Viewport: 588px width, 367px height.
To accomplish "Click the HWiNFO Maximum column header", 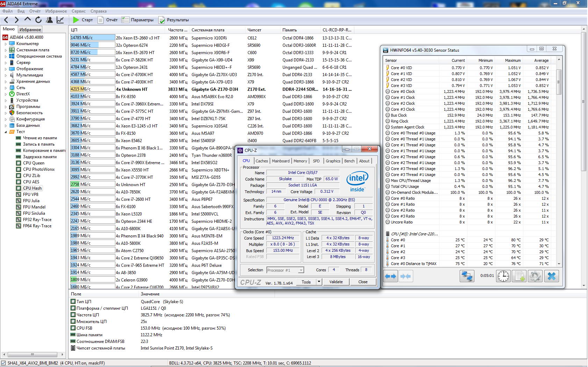I will pos(509,60).
